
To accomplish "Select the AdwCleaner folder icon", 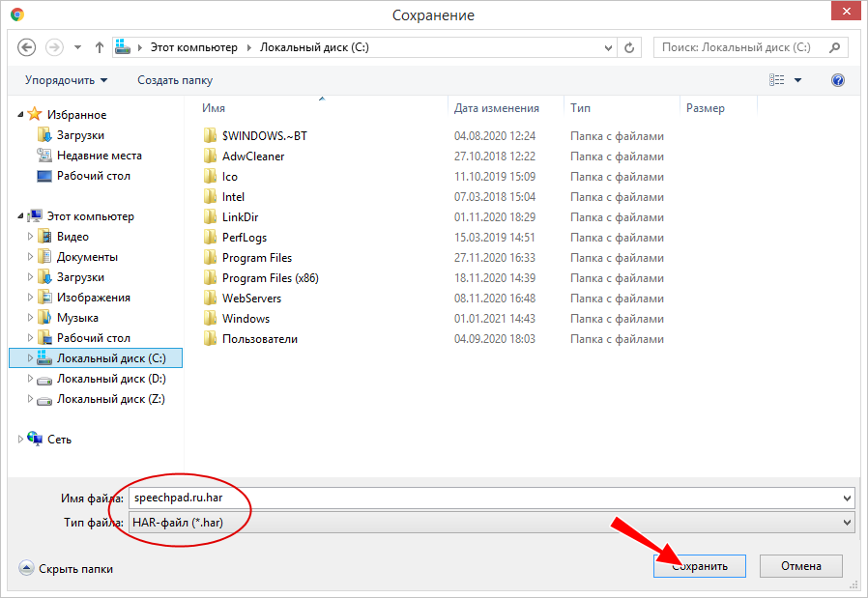I will click(210, 156).
